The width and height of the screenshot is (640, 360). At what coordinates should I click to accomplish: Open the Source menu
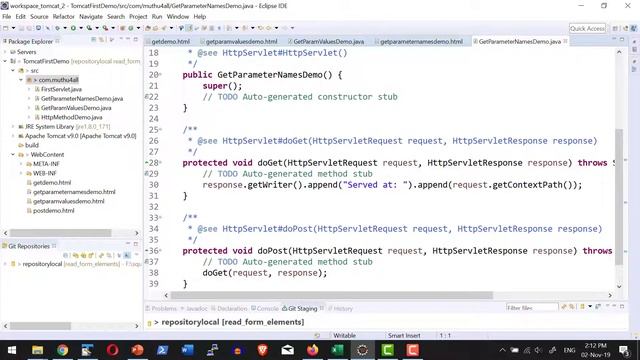tap(39, 17)
